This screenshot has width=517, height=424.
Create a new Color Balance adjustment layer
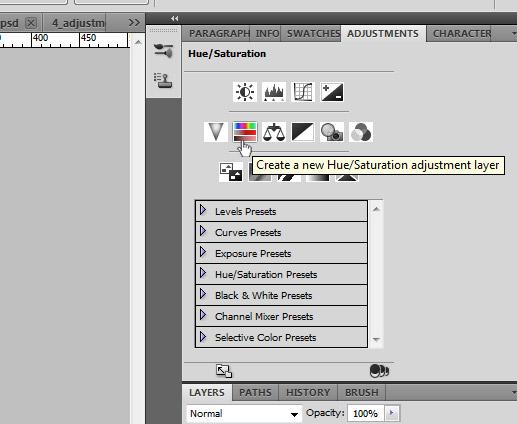click(274, 132)
